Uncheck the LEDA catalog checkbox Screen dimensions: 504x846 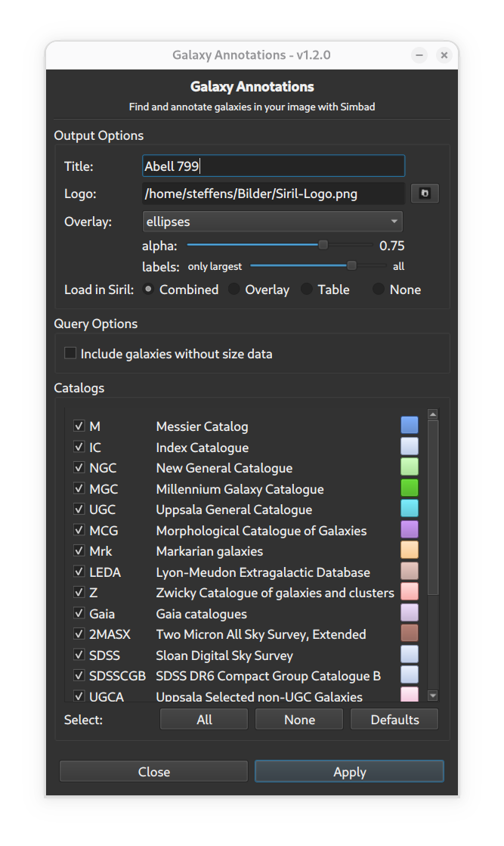click(79, 572)
